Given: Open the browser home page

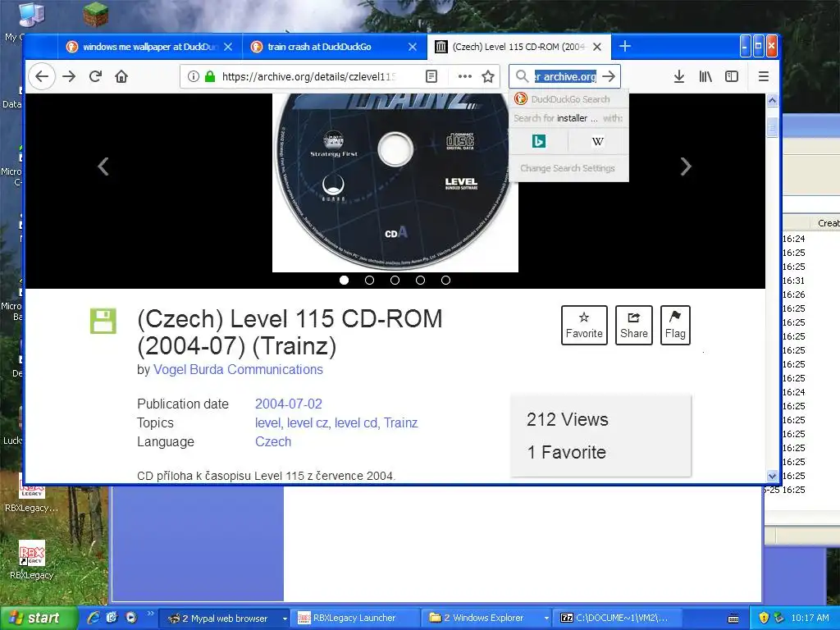Looking at the screenshot, I should (121, 76).
